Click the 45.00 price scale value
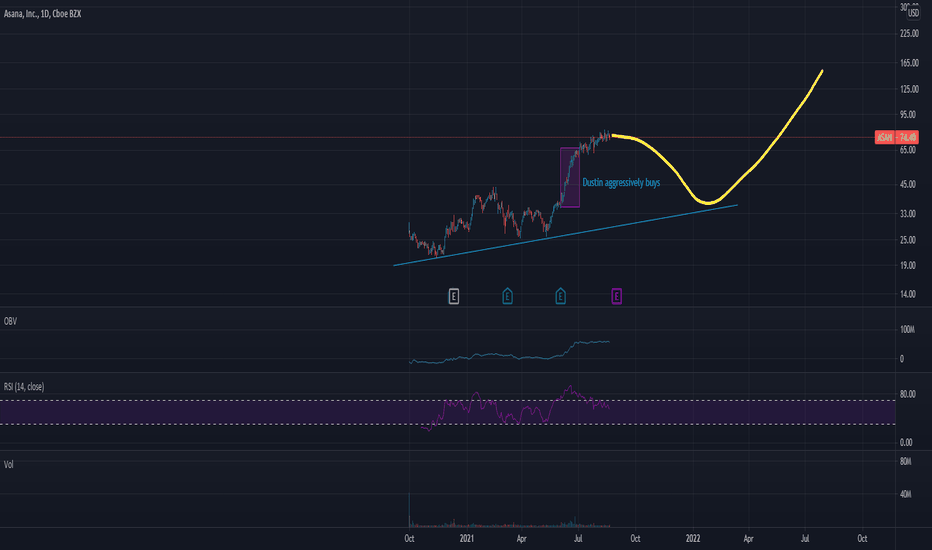 (x=908, y=184)
